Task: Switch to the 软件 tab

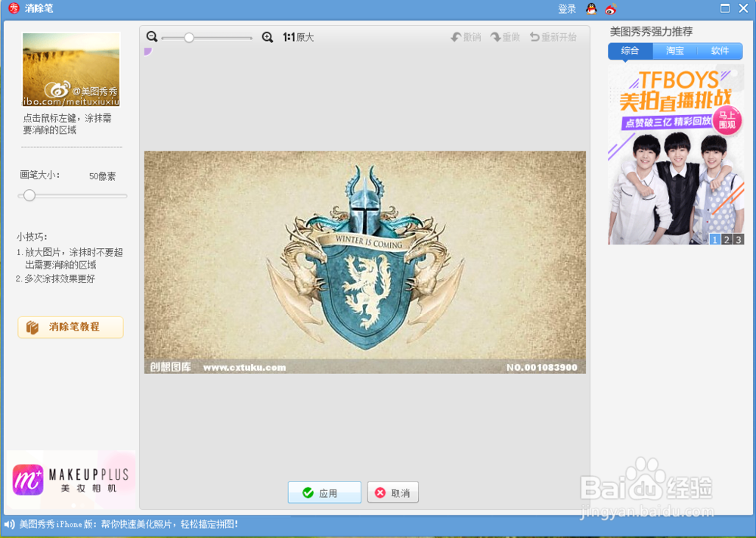Action: 720,51
